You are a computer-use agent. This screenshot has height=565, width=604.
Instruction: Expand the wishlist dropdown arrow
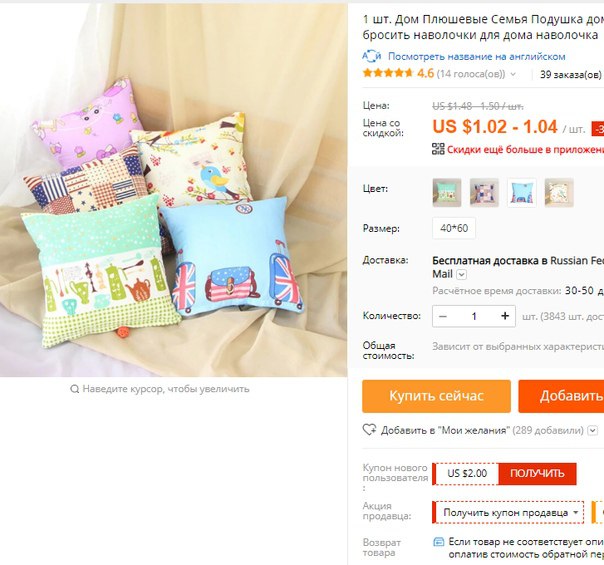(592, 430)
